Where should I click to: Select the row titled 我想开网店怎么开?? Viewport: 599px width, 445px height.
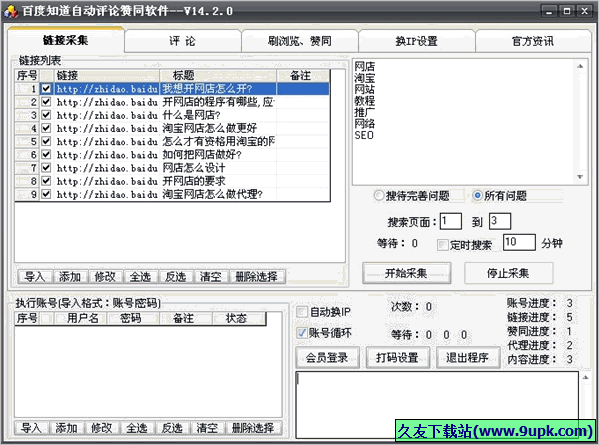coord(172,89)
